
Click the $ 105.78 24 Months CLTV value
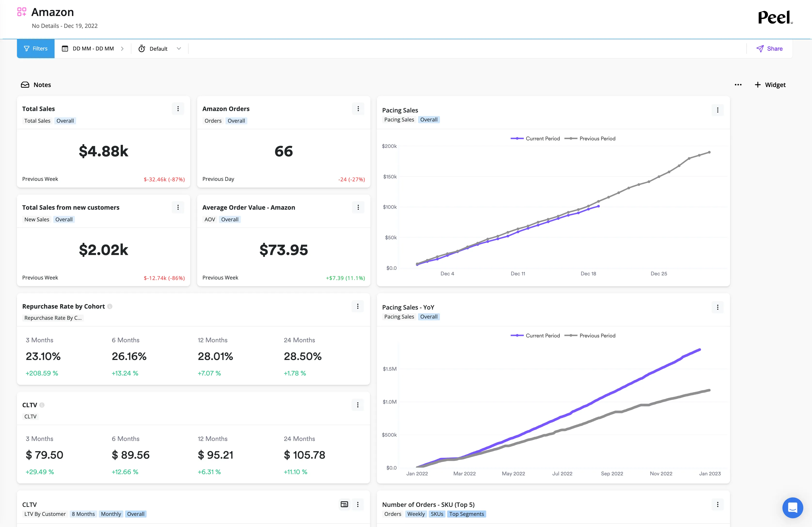[x=305, y=455]
